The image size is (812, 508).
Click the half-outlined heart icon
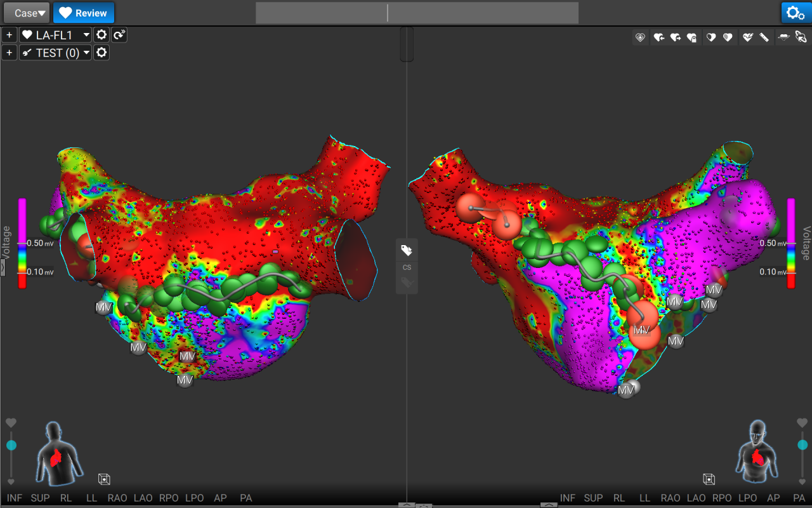[x=711, y=37]
